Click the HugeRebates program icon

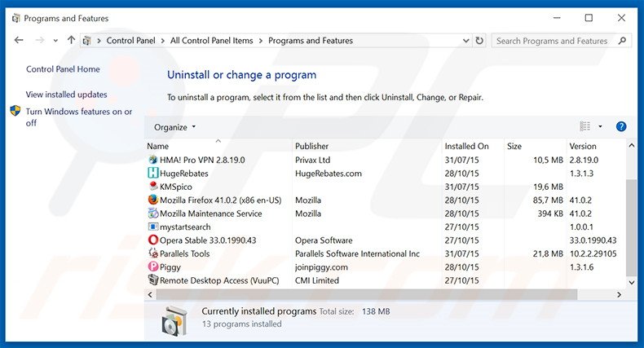point(152,173)
